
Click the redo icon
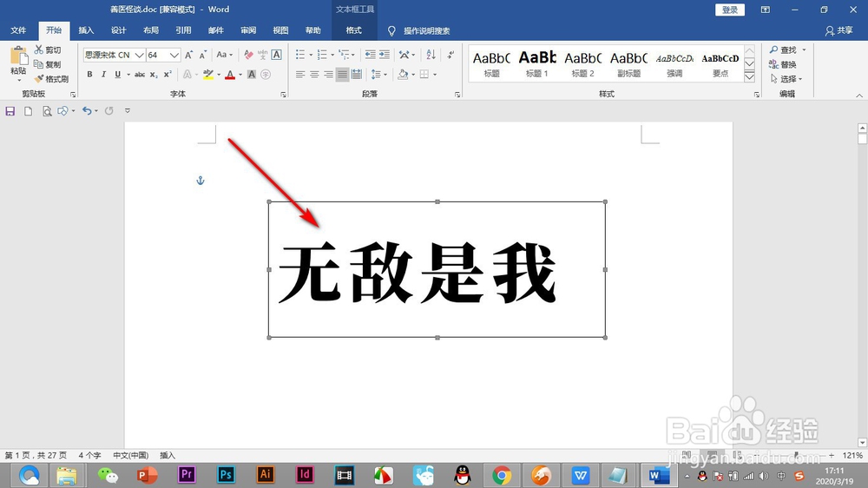pyautogui.click(x=109, y=111)
